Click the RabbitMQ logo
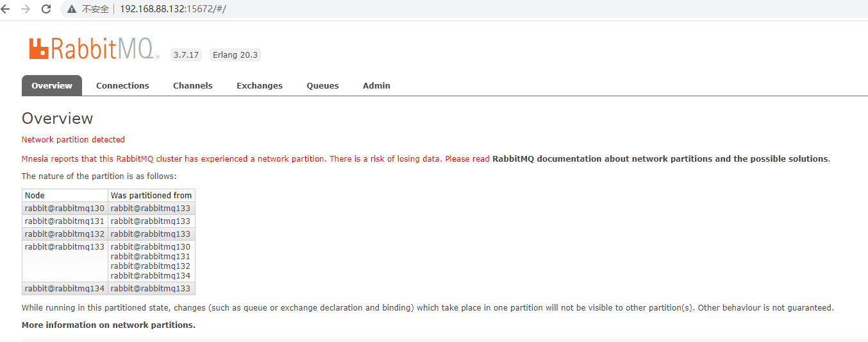The height and width of the screenshot is (342, 868). tap(94, 49)
